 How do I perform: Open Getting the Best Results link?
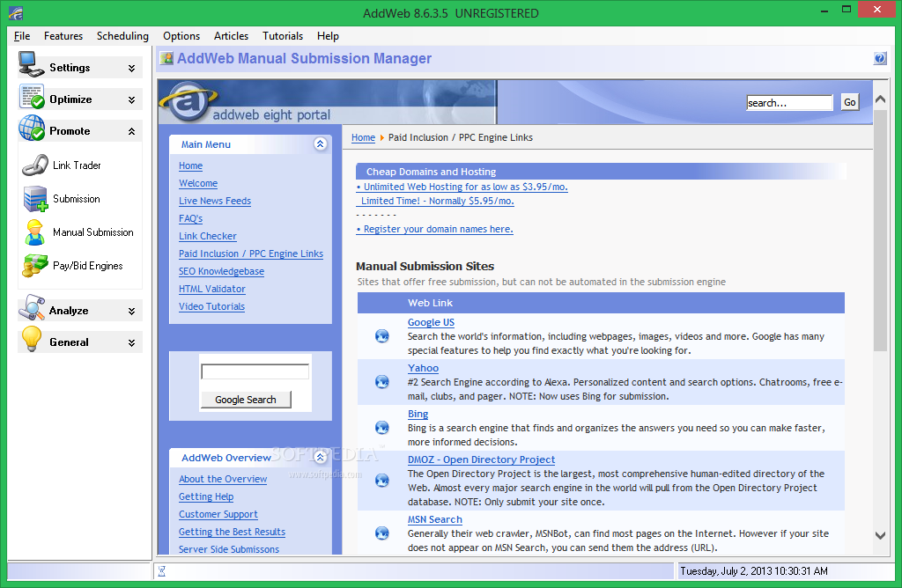[232, 532]
